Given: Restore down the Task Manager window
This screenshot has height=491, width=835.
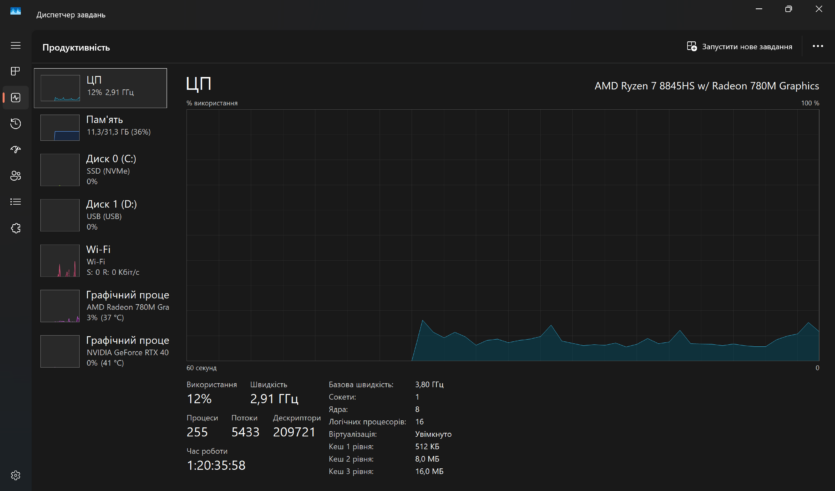Looking at the screenshot, I should tap(789, 9).
